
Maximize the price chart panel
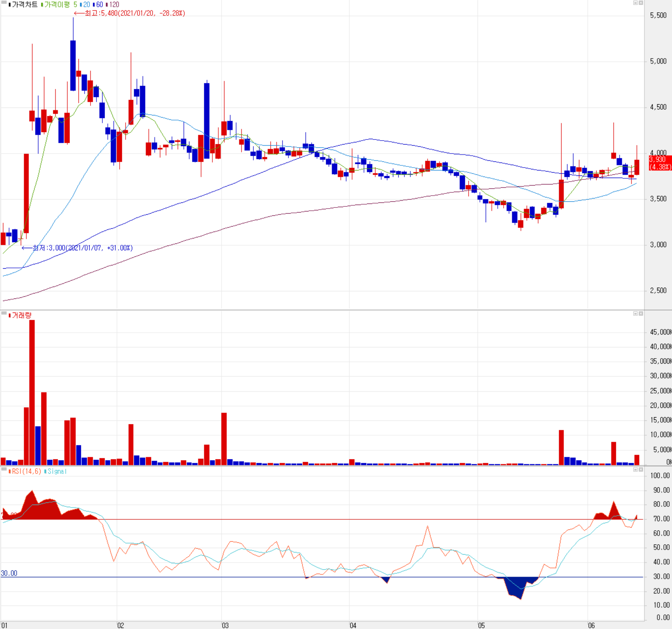tap(635, 3)
